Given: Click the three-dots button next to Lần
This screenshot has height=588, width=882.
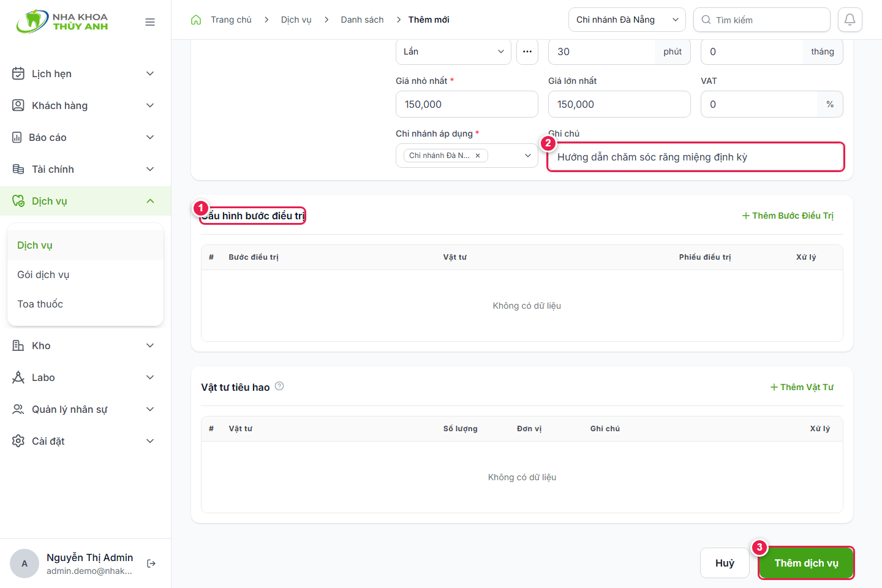Looking at the screenshot, I should coord(527,51).
